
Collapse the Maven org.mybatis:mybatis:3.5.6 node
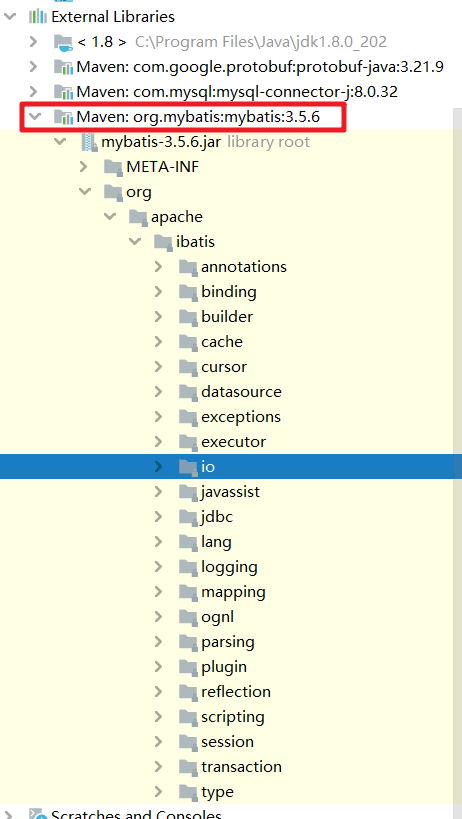34,117
